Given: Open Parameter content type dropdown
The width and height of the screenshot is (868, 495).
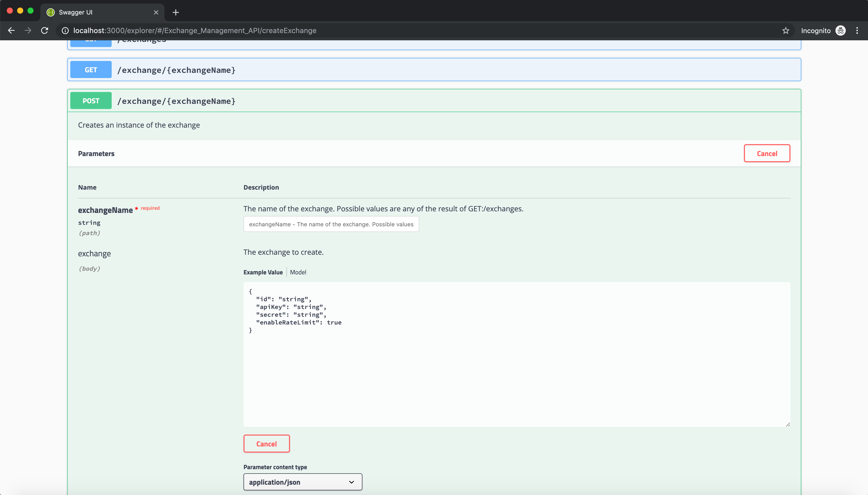Looking at the screenshot, I should tap(302, 482).
